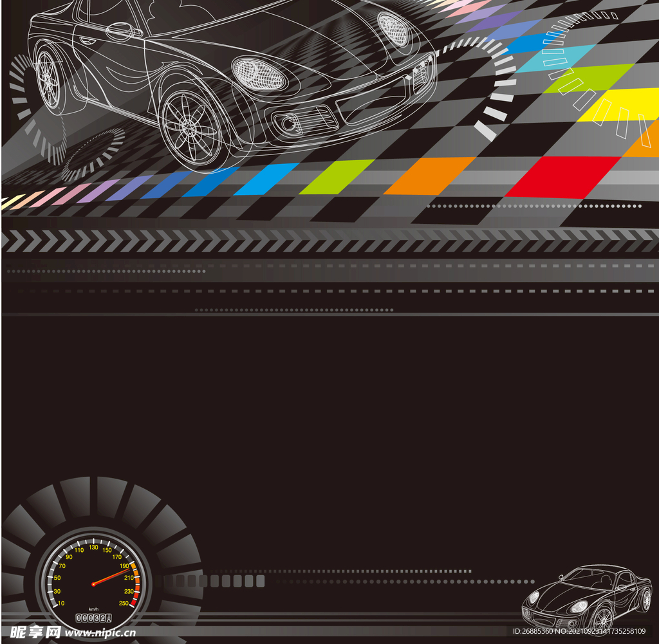The height and width of the screenshot is (644, 659).
Task: Click the 10 mark on the speedometer
Action: (61, 603)
